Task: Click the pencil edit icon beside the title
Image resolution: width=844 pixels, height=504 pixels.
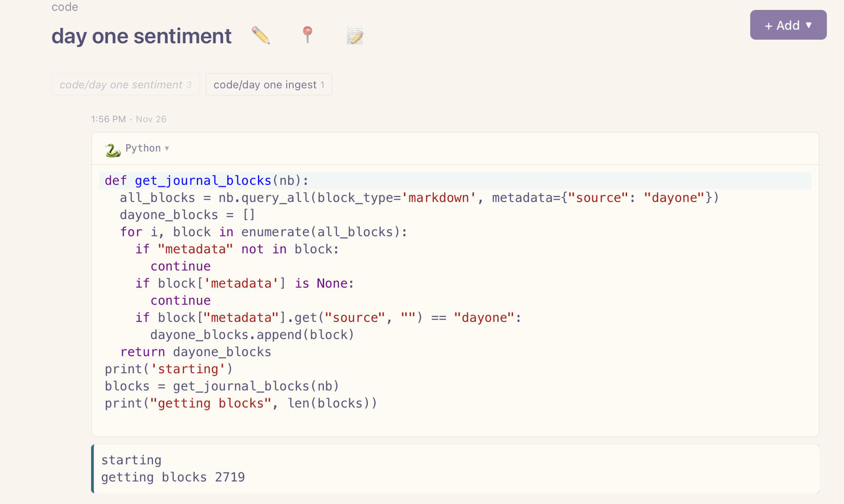Action: [261, 36]
